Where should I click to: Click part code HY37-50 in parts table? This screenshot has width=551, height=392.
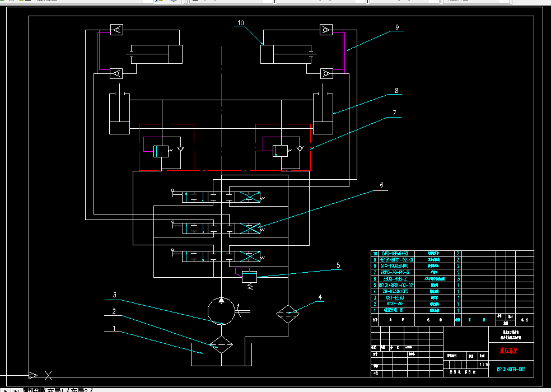tap(395, 304)
